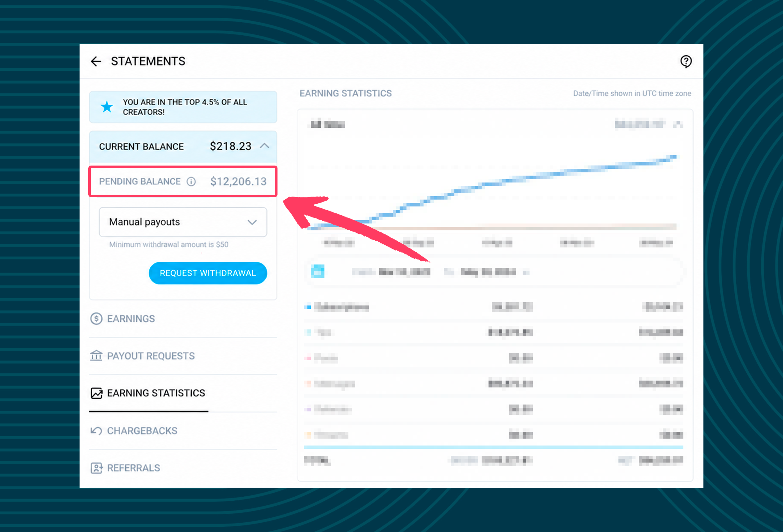Collapse the All time chart chevron

678,125
